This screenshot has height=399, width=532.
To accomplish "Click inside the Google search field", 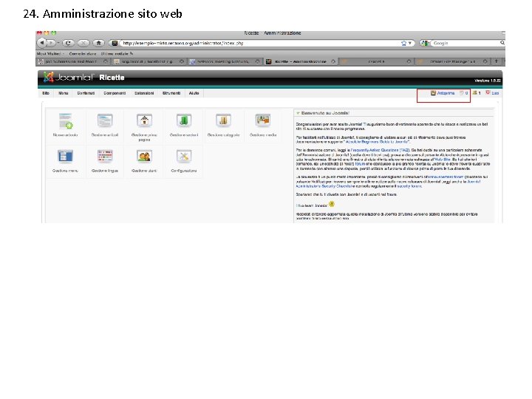I will point(465,43).
